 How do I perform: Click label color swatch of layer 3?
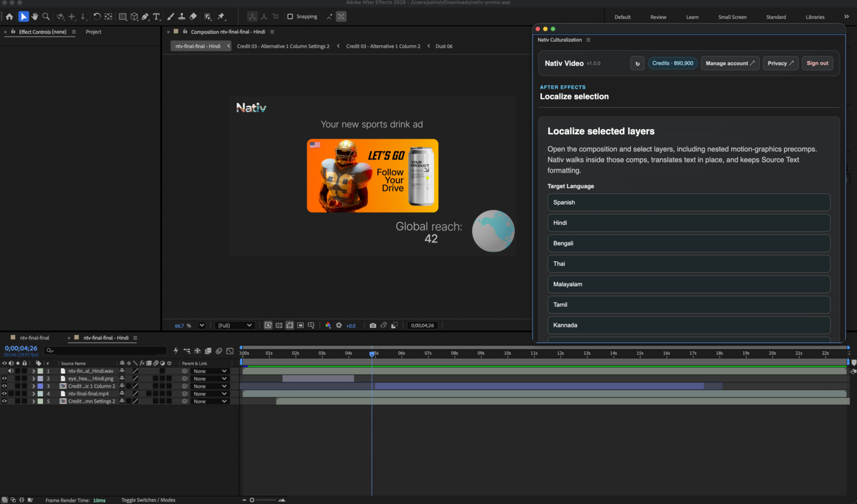click(40, 386)
